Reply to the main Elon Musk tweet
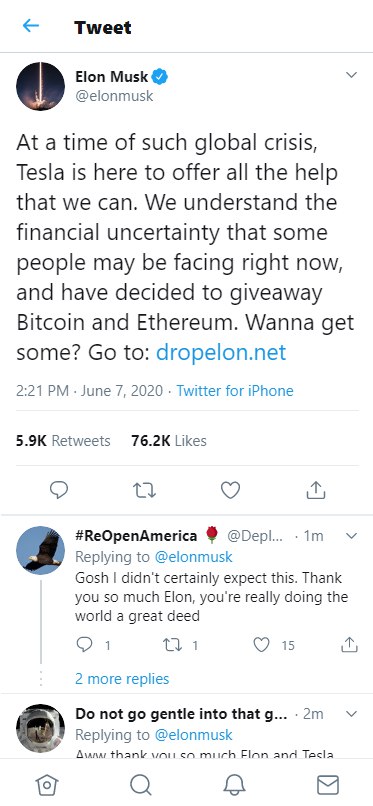 (59, 490)
